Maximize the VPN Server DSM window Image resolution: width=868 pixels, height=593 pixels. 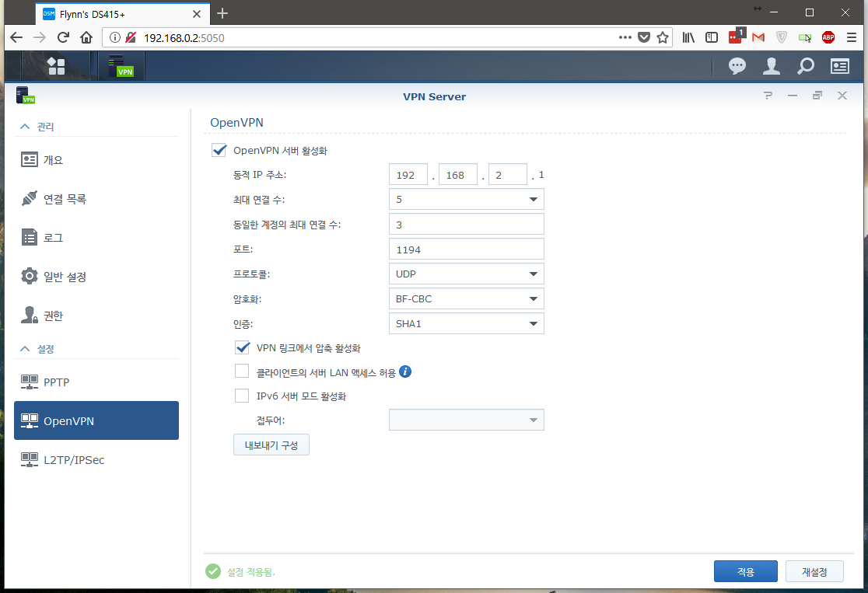click(817, 96)
